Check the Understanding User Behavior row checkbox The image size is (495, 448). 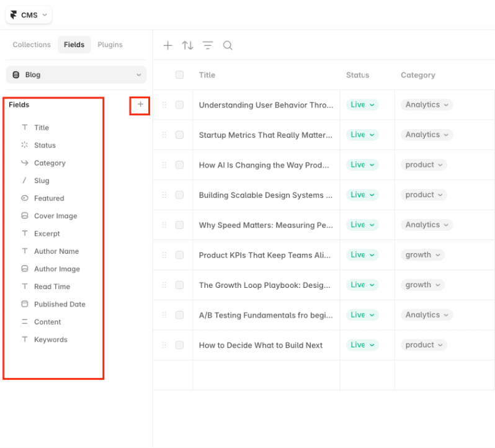point(179,105)
